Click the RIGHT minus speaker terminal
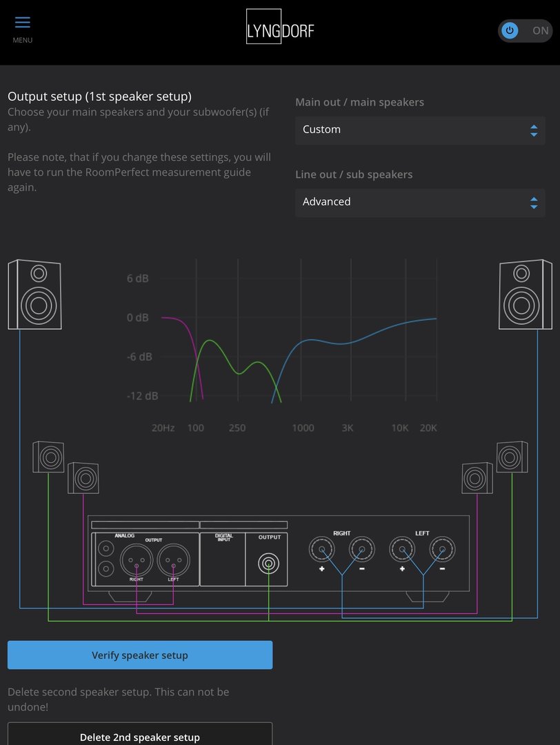Image resolution: width=560 pixels, height=745 pixels. pyautogui.click(x=362, y=549)
